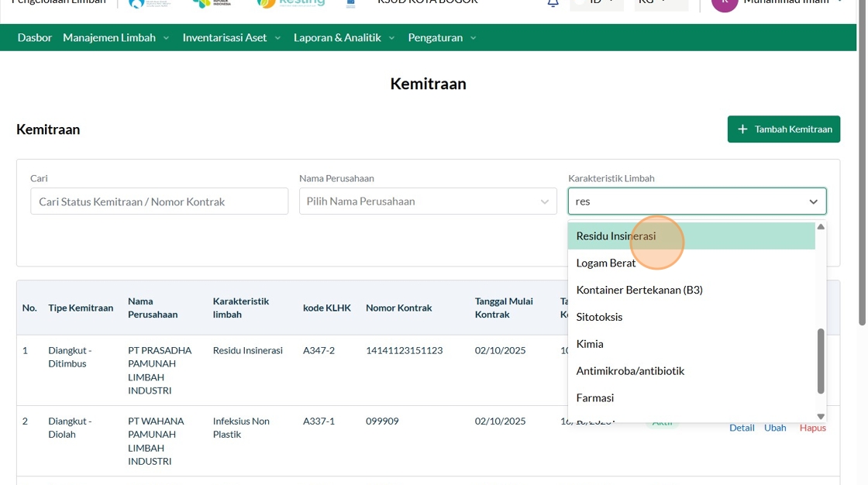Pick Sitotoksis in dropdown list
This screenshot has height=485, width=868.
pyautogui.click(x=599, y=317)
